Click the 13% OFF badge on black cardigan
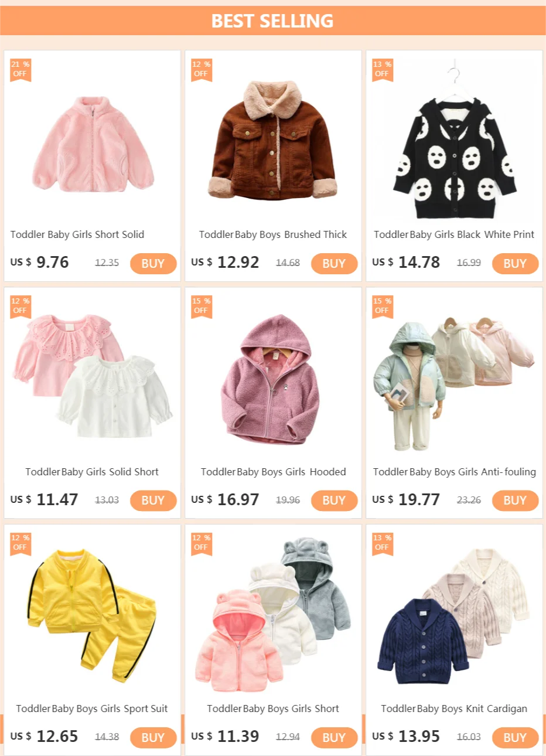This screenshot has width=546, height=756. [x=382, y=70]
